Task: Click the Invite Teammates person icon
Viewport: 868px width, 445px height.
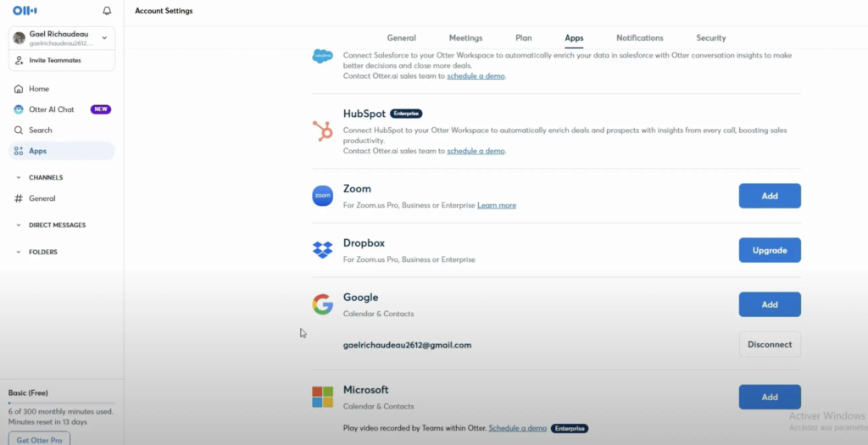Action: point(19,60)
